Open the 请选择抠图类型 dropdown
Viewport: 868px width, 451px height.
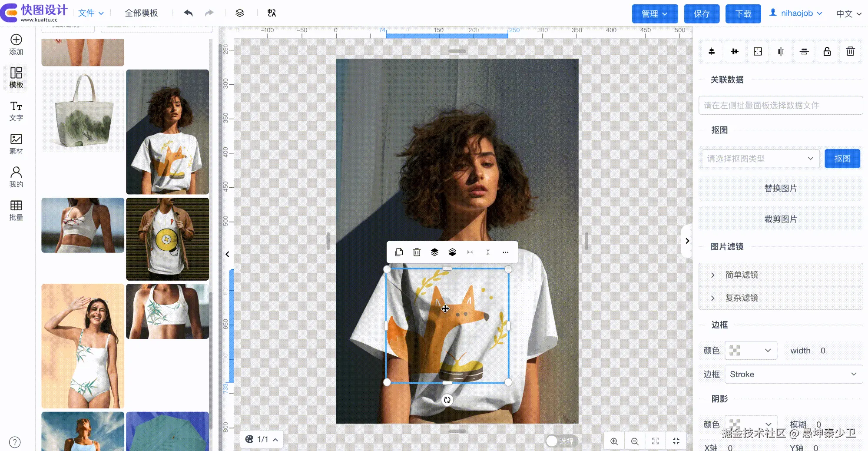coord(760,159)
